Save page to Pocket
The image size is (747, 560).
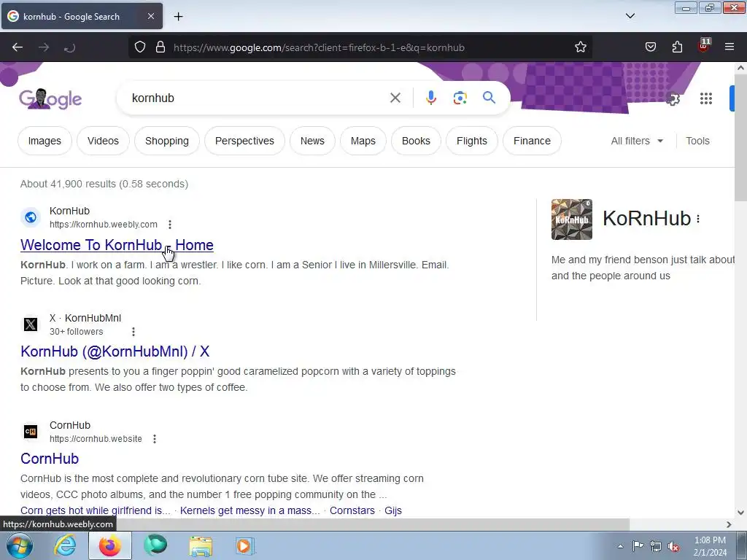(x=650, y=47)
